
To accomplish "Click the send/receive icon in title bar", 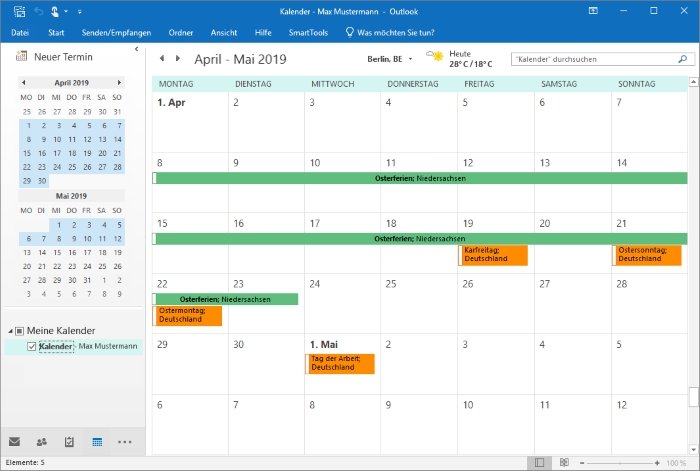I will pyautogui.click(x=19, y=11).
